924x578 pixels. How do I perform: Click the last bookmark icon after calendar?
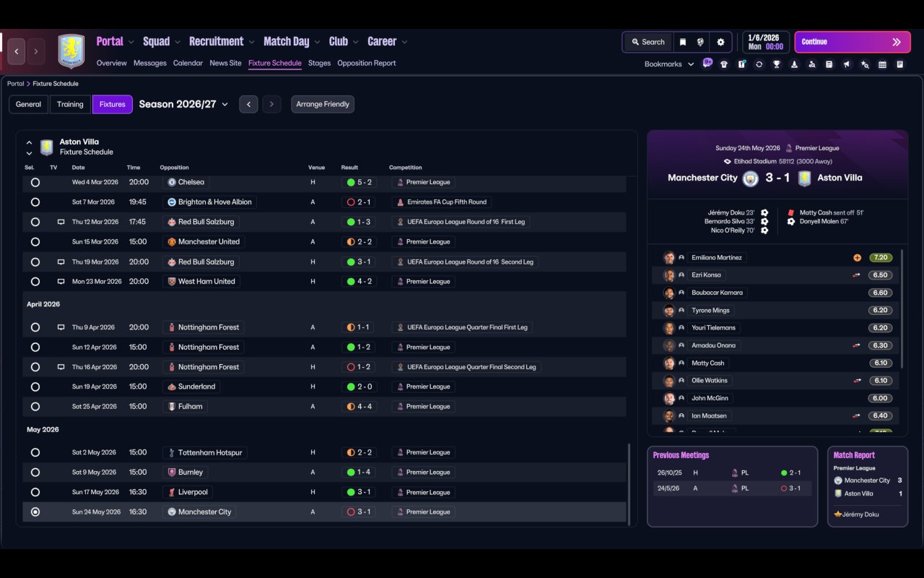pos(899,64)
